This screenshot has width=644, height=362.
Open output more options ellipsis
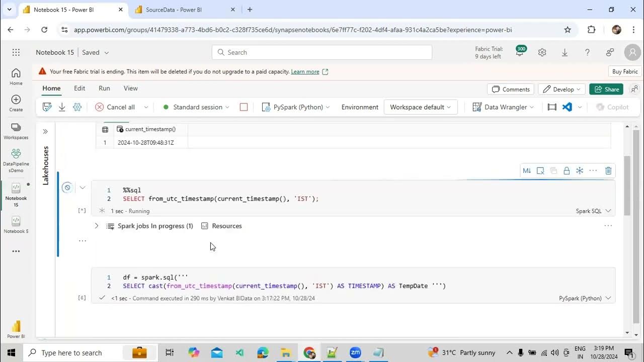point(608,226)
